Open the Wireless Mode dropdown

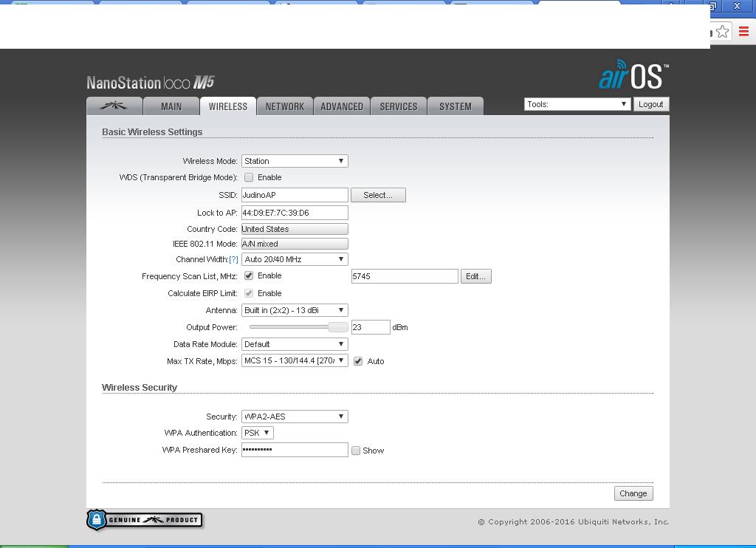pyautogui.click(x=295, y=161)
